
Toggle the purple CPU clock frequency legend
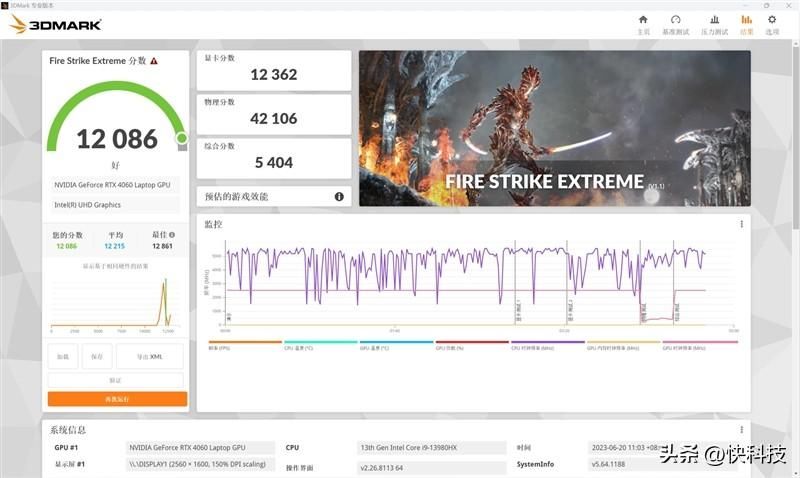[547, 345]
